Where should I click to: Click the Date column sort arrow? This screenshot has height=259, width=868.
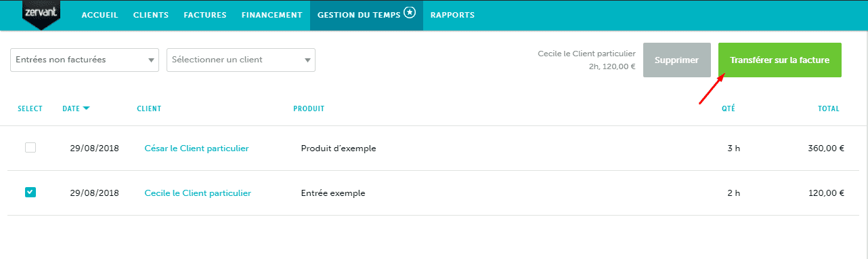[x=86, y=108]
